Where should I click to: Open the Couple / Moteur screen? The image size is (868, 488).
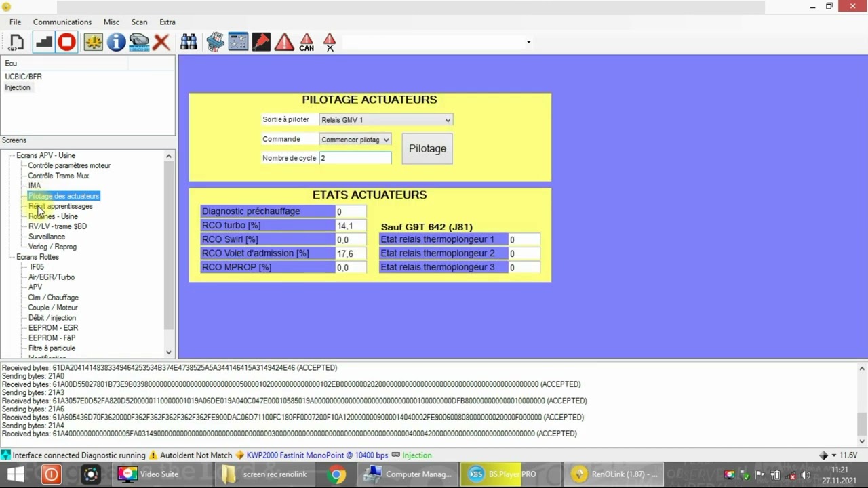click(x=53, y=308)
